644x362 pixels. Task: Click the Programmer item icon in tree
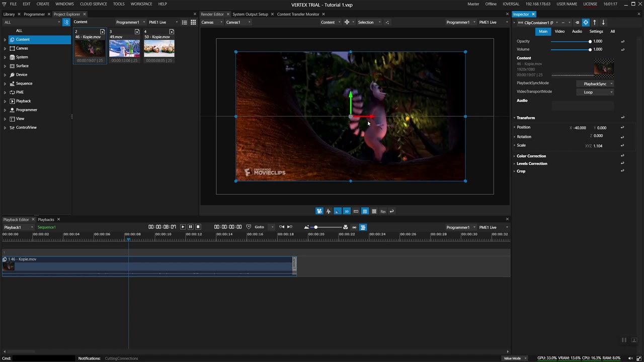pos(12,110)
